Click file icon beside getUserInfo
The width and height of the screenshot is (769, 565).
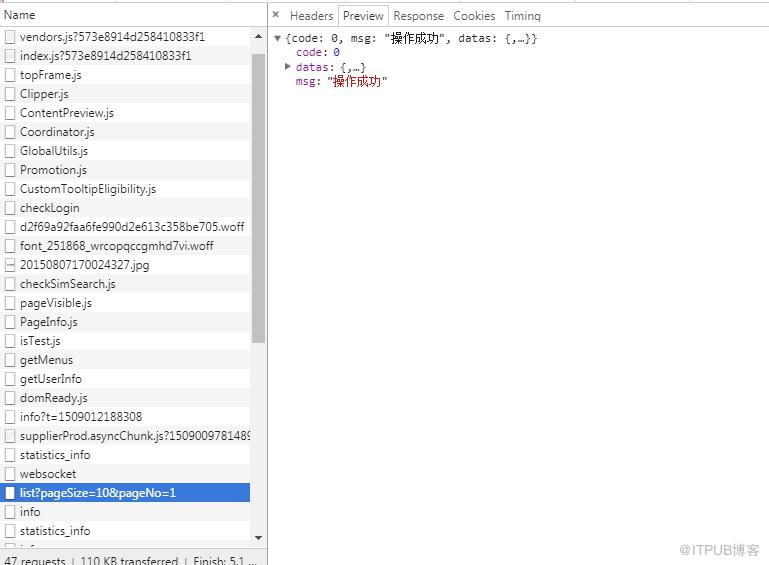[10, 379]
